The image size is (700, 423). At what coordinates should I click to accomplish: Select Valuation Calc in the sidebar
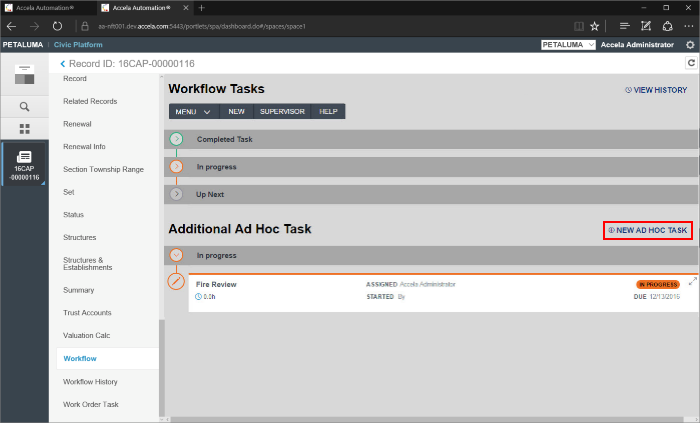tap(87, 335)
